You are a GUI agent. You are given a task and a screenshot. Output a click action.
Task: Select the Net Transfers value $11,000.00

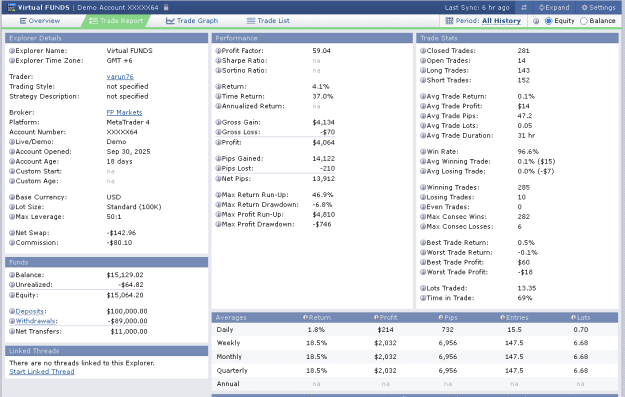tap(129, 331)
